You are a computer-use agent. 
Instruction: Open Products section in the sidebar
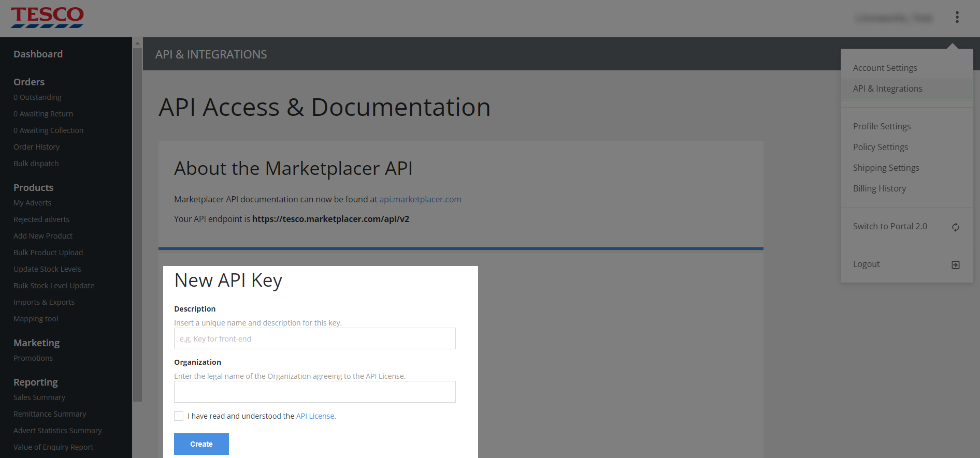point(33,187)
